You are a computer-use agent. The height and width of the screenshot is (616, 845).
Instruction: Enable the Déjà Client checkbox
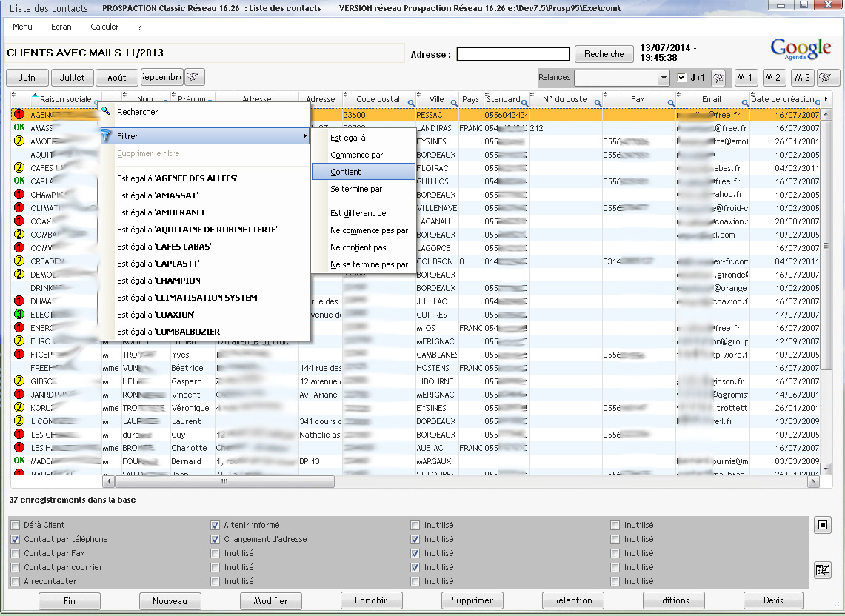[x=16, y=525]
